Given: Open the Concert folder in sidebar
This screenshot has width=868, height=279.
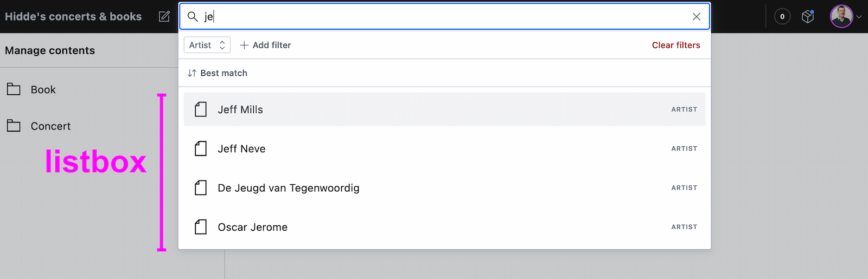Looking at the screenshot, I should tap(50, 126).
